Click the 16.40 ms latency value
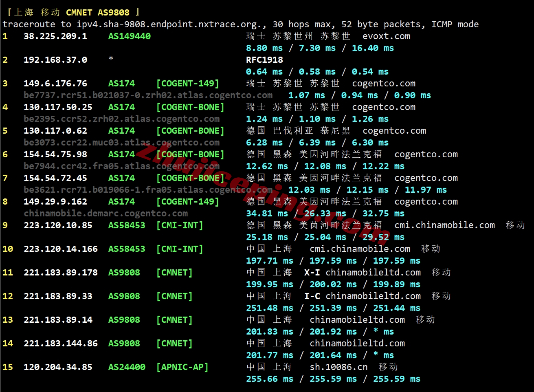This screenshot has height=392, width=534. point(373,48)
